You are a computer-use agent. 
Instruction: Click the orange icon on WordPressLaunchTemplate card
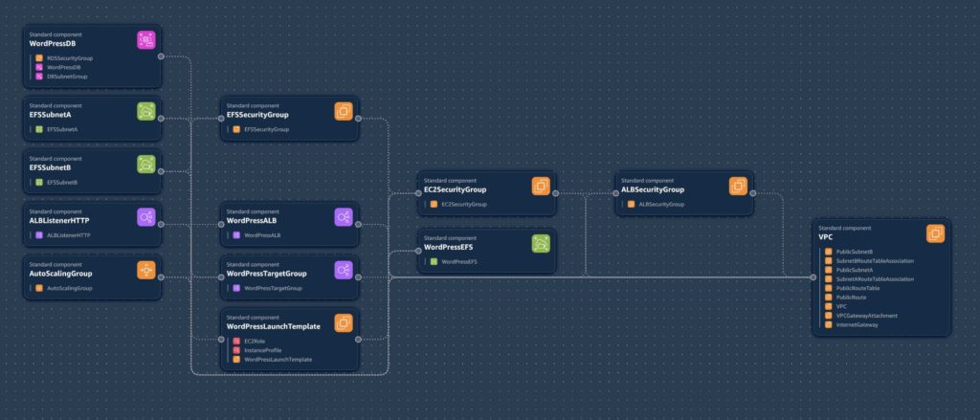pos(344,323)
